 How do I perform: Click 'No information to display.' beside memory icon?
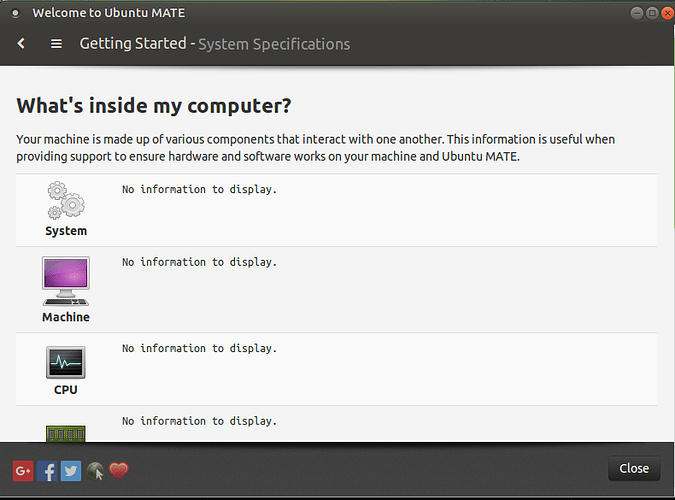tap(199, 421)
